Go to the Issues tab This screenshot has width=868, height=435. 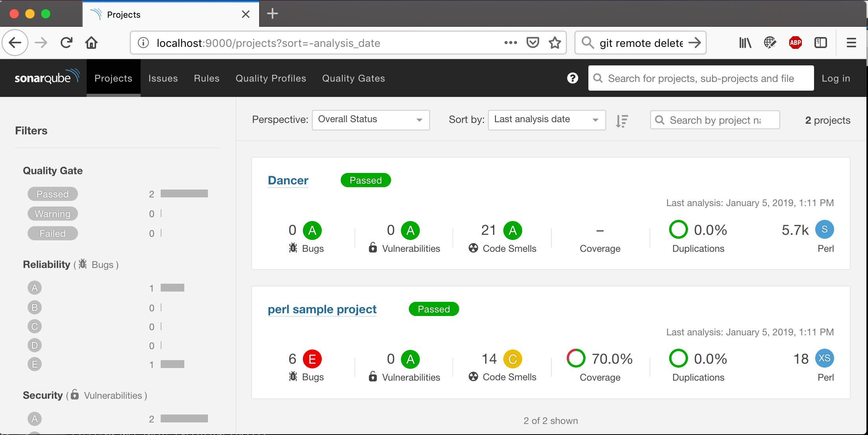pos(163,78)
